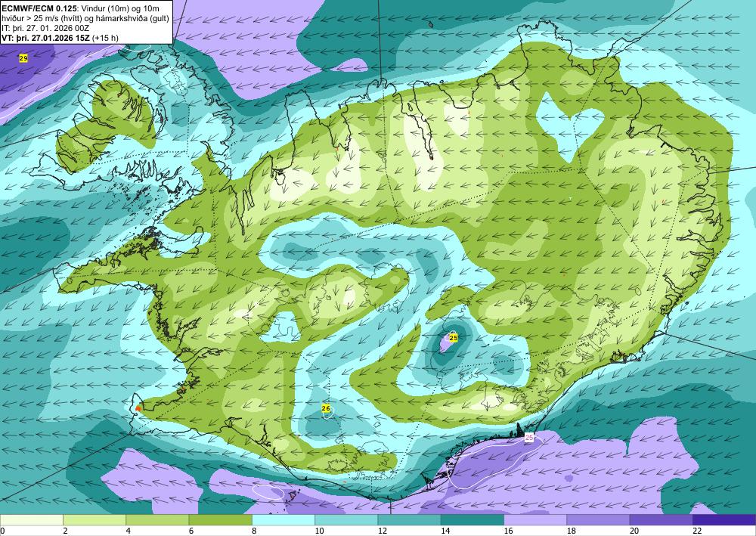Click the legend tick number 22
The width and height of the screenshot is (756, 536).
coord(697,531)
